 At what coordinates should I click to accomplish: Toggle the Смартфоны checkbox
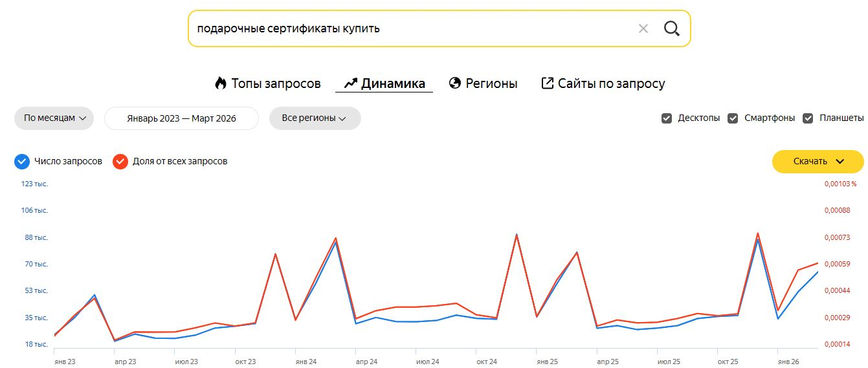click(x=733, y=118)
